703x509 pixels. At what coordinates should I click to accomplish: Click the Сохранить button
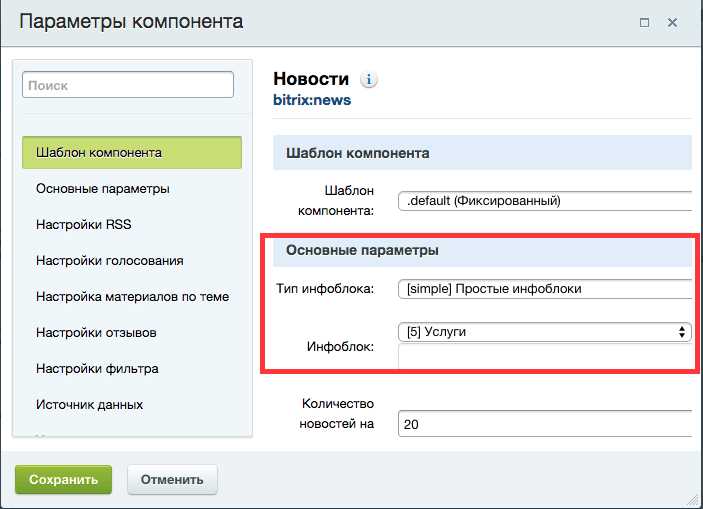pyautogui.click(x=63, y=479)
